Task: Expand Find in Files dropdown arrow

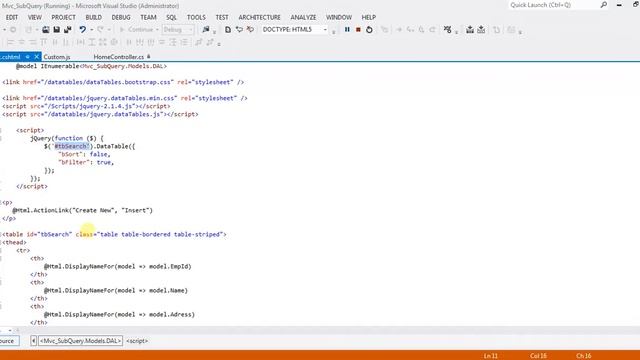Action: point(214,31)
